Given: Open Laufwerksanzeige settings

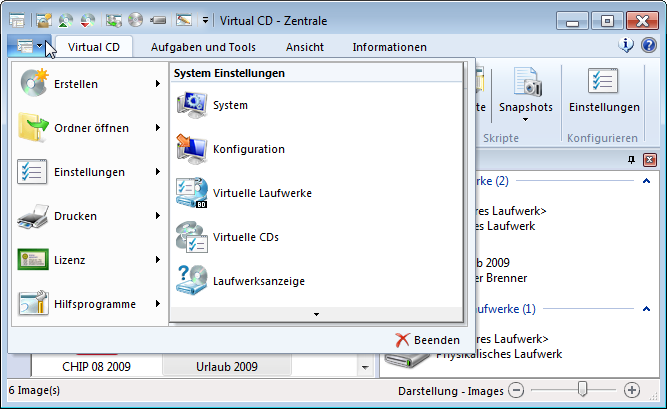Looking at the screenshot, I should [316, 281].
